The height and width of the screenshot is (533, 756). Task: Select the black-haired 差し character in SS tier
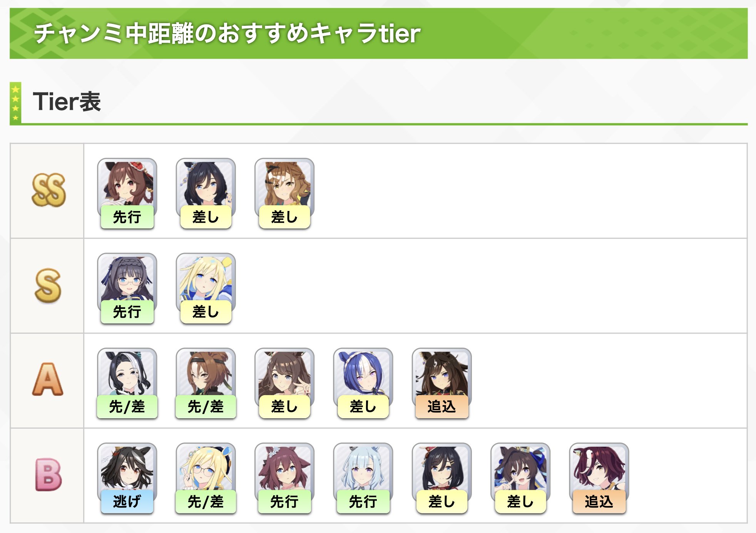click(206, 193)
